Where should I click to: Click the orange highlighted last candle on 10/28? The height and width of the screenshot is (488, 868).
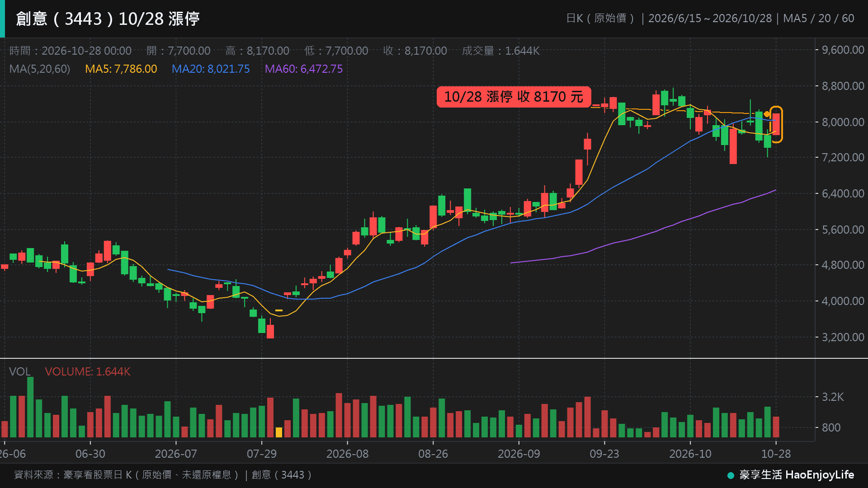point(776,124)
